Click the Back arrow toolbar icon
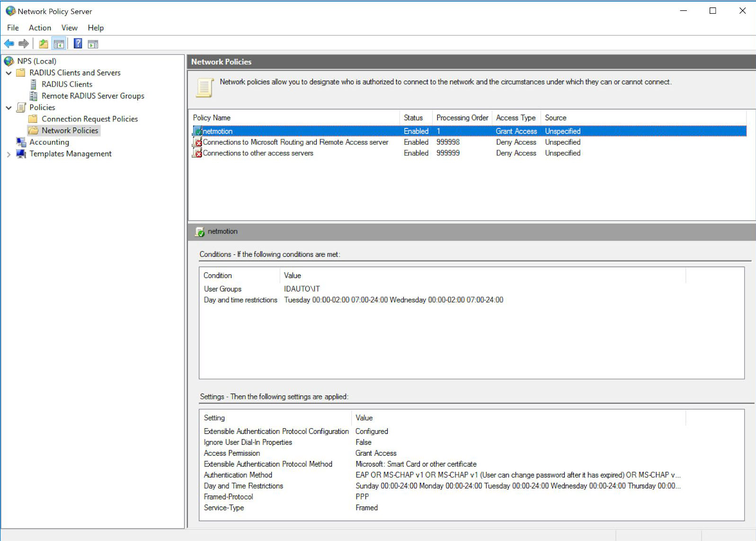Viewport: 756px width, 541px height. [x=9, y=44]
